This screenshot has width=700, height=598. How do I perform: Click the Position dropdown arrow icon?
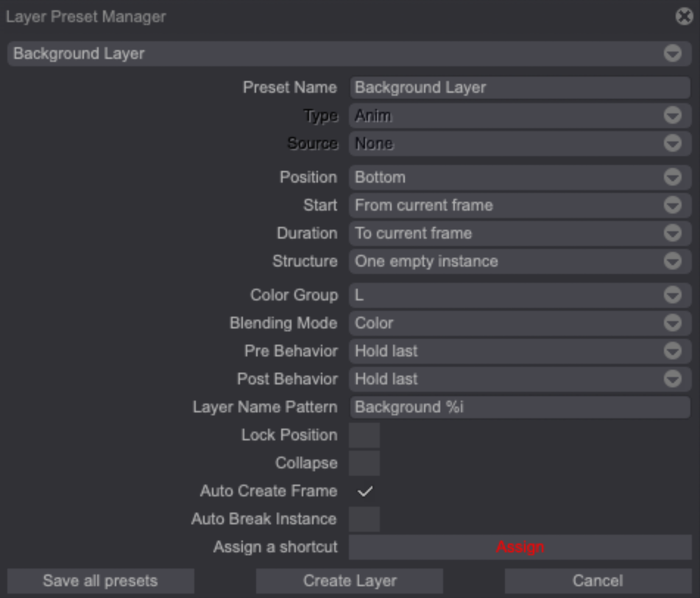click(x=672, y=177)
